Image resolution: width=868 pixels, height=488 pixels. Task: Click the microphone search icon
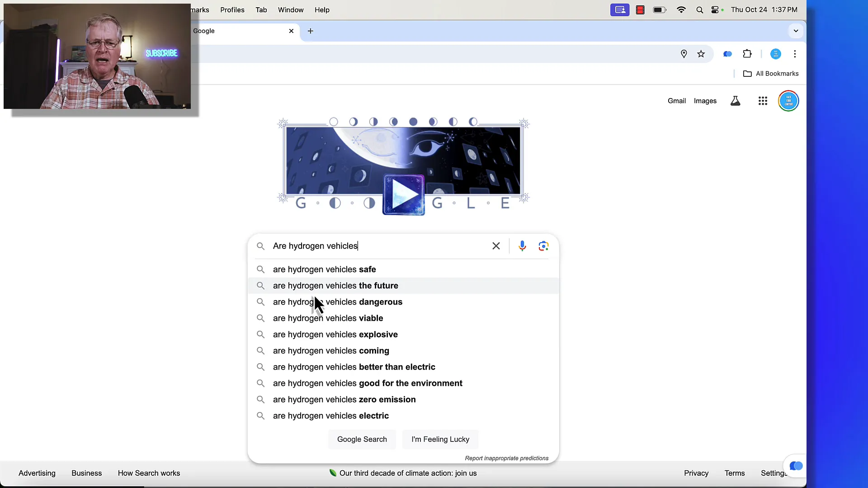(x=522, y=245)
